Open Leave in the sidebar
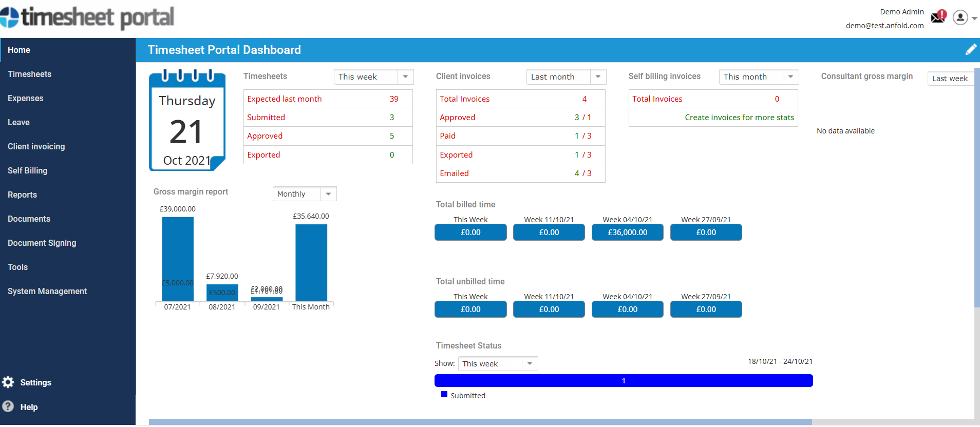Image resolution: width=980 pixels, height=427 pixels. click(68, 122)
